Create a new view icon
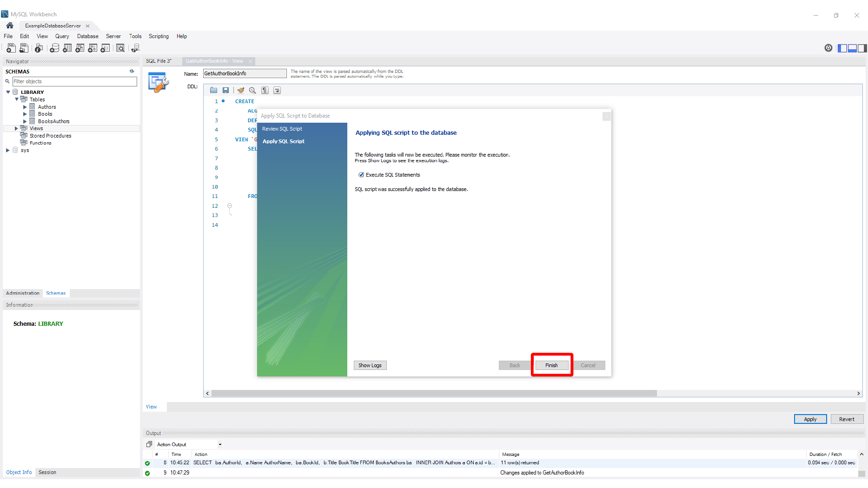This screenshot has width=868, height=488. (x=80, y=48)
